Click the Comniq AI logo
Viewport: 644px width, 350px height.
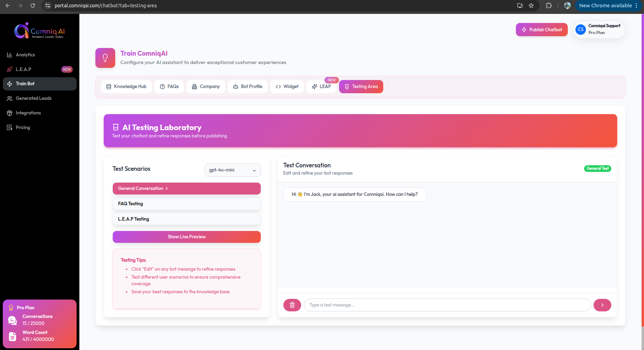[39, 31]
